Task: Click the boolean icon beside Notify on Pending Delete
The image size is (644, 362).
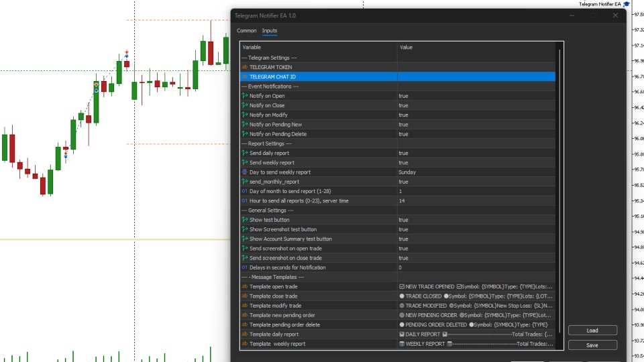Action: (x=245, y=134)
